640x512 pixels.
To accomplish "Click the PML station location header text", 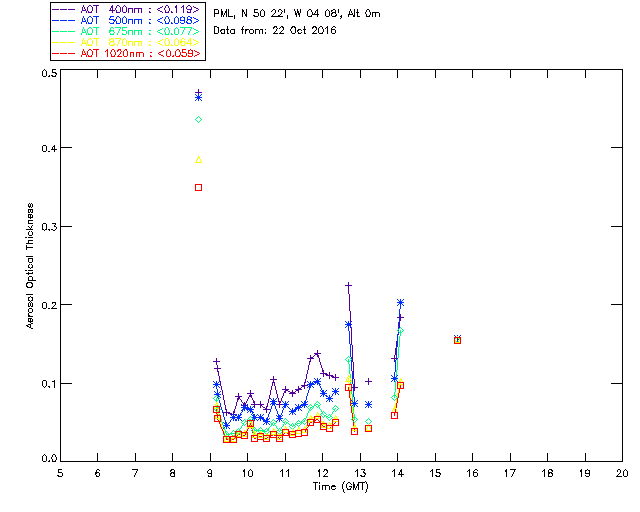I will coord(297,13).
